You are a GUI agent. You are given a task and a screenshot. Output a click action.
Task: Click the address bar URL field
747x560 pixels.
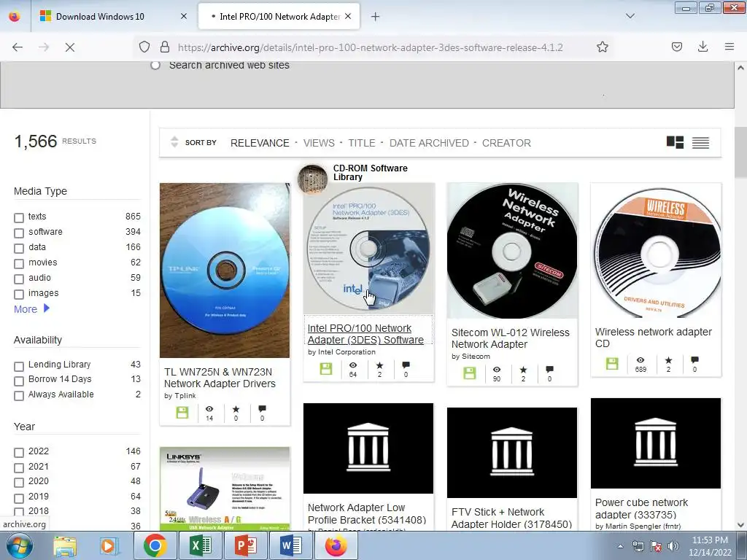pos(370,47)
